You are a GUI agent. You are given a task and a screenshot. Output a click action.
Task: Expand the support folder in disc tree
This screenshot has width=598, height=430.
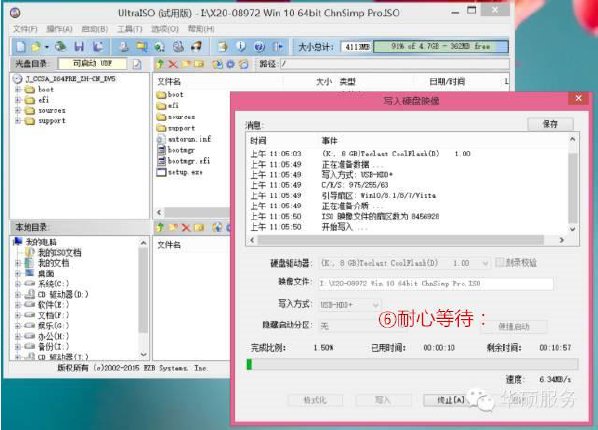[18, 121]
